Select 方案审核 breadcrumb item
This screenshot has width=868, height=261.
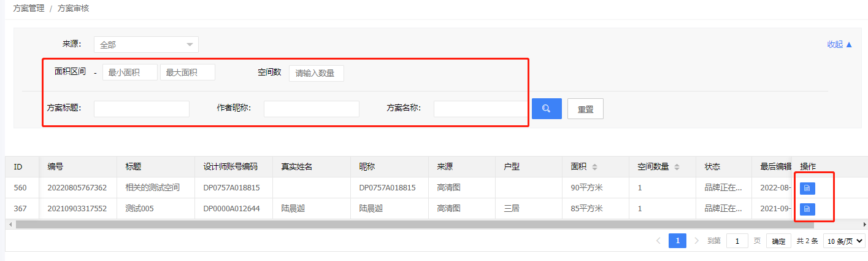coord(74,9)
